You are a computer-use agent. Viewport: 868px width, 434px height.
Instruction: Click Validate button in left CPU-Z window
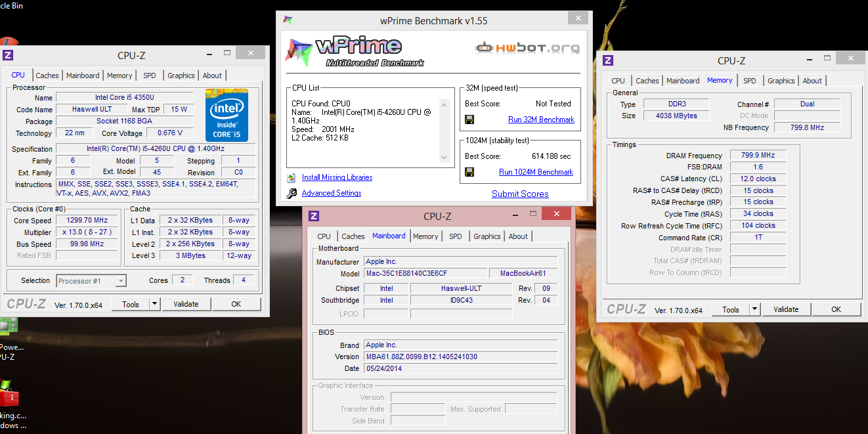coord(186,304)
